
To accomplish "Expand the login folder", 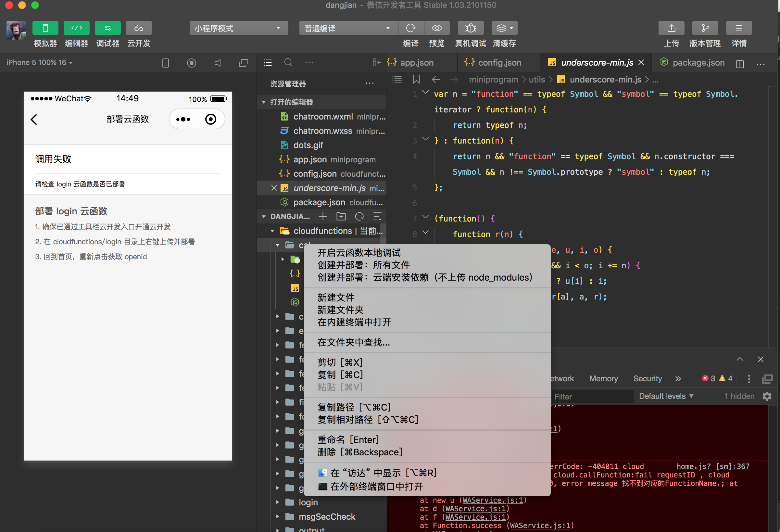I will click(x=308, y=502).
